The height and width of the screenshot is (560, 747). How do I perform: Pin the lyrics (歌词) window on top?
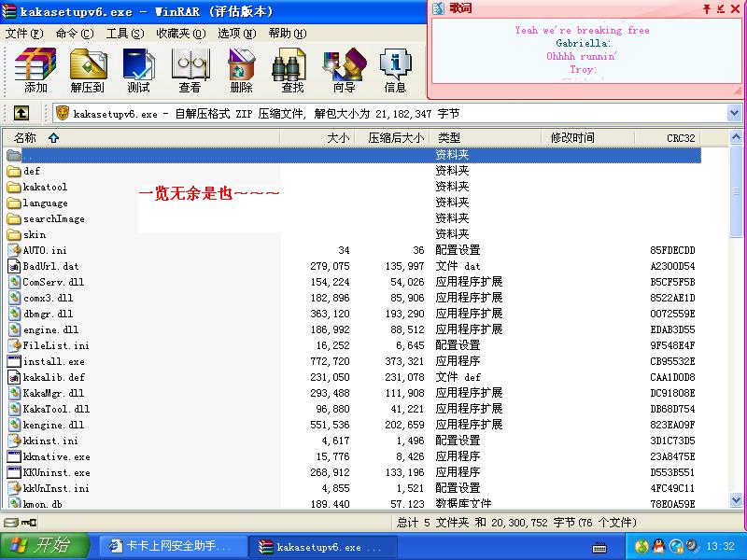coord(707,8)
